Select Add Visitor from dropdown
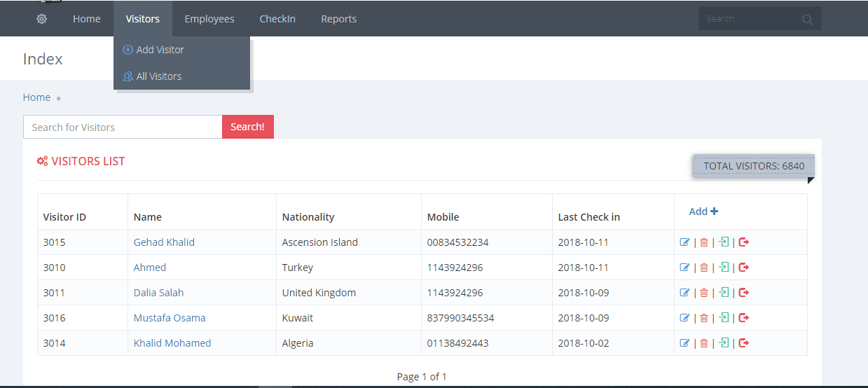 point(160,50)
